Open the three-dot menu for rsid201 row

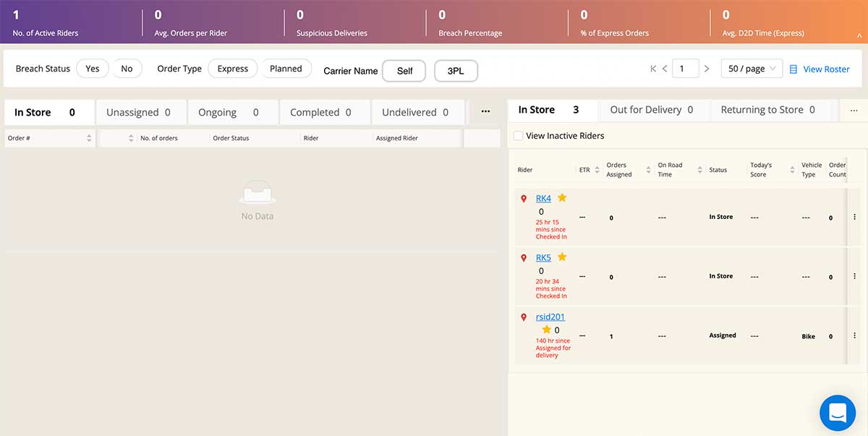coord(854,335)
